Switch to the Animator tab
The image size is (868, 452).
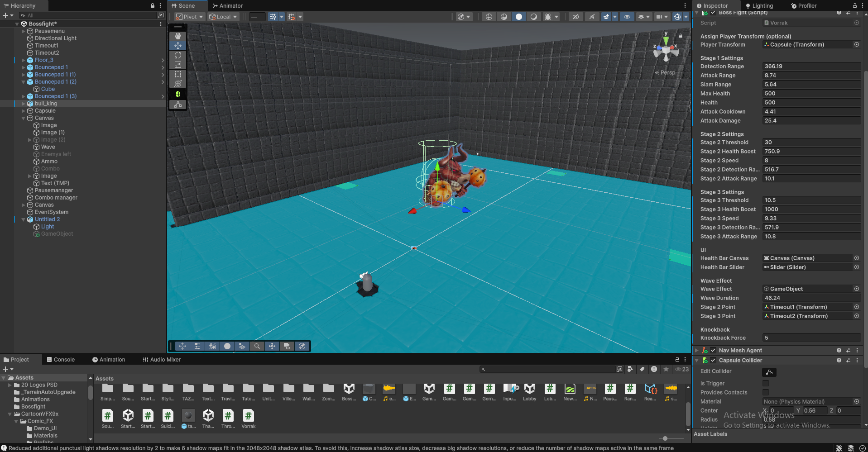(x=227, y=5)
